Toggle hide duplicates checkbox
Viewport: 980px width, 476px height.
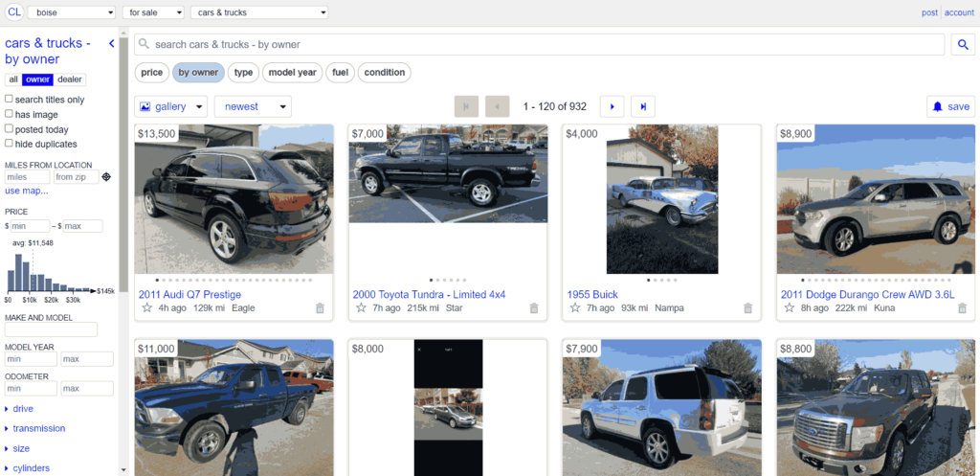coord(9,144)
